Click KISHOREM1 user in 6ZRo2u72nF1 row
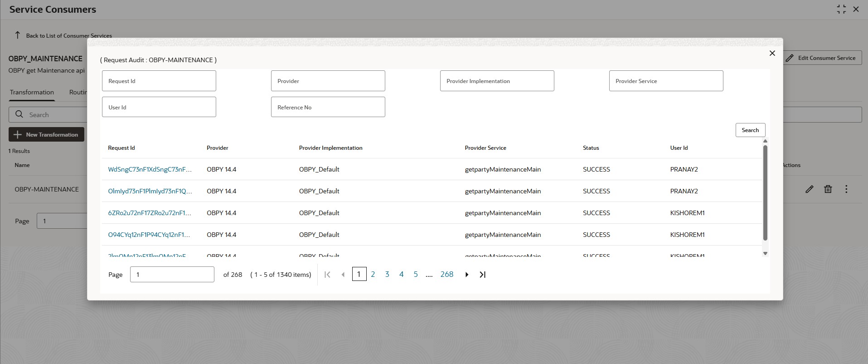 [x=688, y=213]
